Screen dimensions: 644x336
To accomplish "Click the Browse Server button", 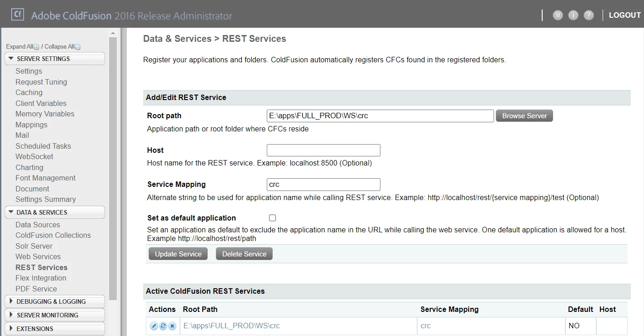I will (x=524, y=115).
